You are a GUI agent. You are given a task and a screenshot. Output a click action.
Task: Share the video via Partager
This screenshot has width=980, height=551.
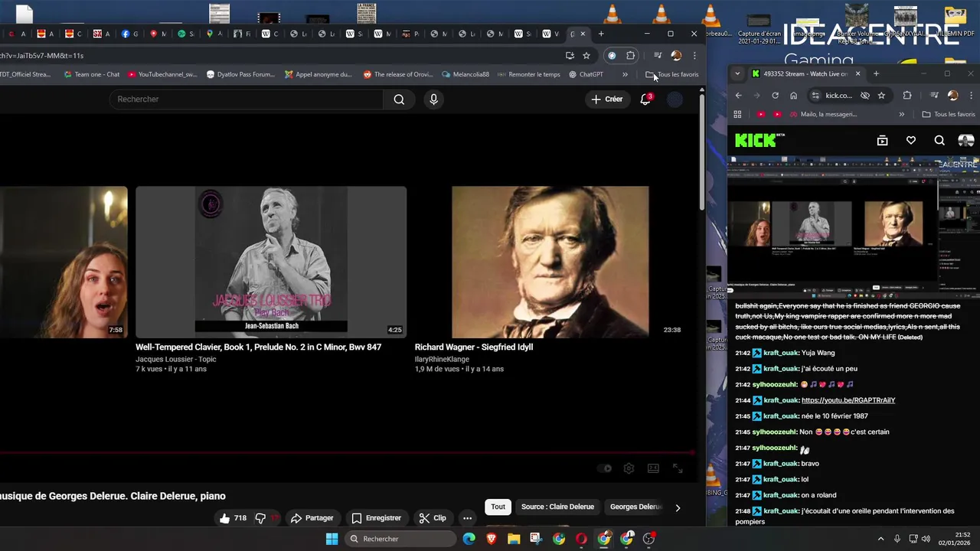click(312, 518)
